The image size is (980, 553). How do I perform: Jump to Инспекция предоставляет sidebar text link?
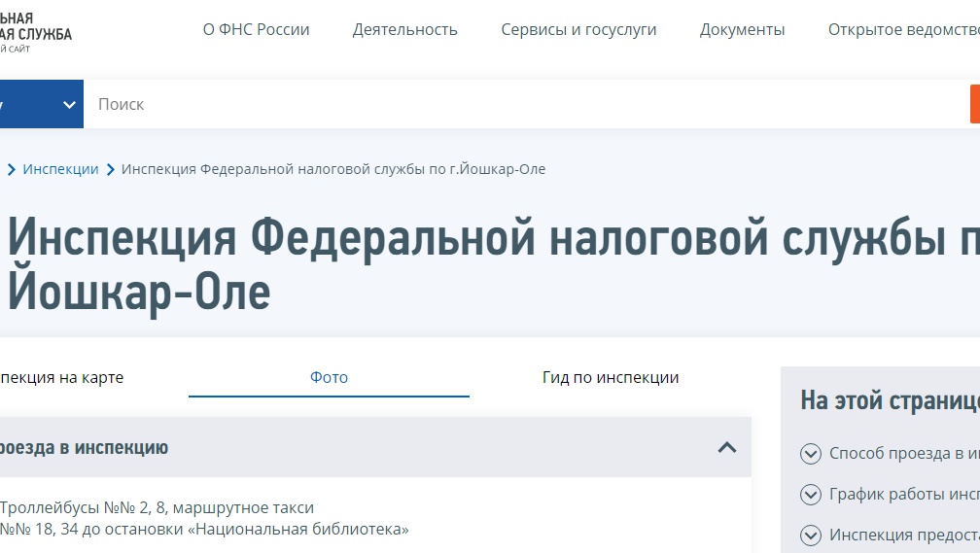(902, 535)
